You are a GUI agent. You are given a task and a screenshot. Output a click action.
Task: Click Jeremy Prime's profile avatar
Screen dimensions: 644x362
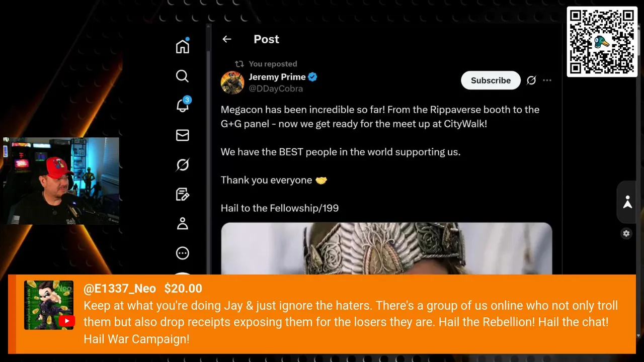(232, 82)
